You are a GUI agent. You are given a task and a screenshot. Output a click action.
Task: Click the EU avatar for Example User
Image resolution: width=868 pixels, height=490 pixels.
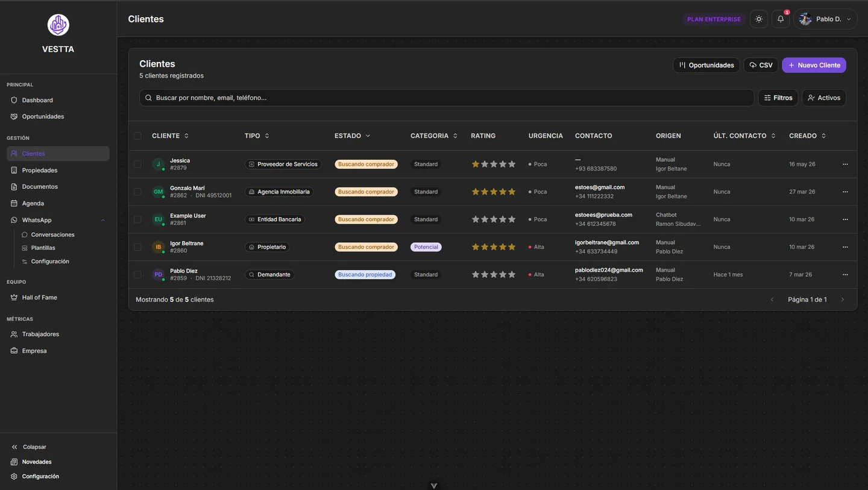coord(159,219)
